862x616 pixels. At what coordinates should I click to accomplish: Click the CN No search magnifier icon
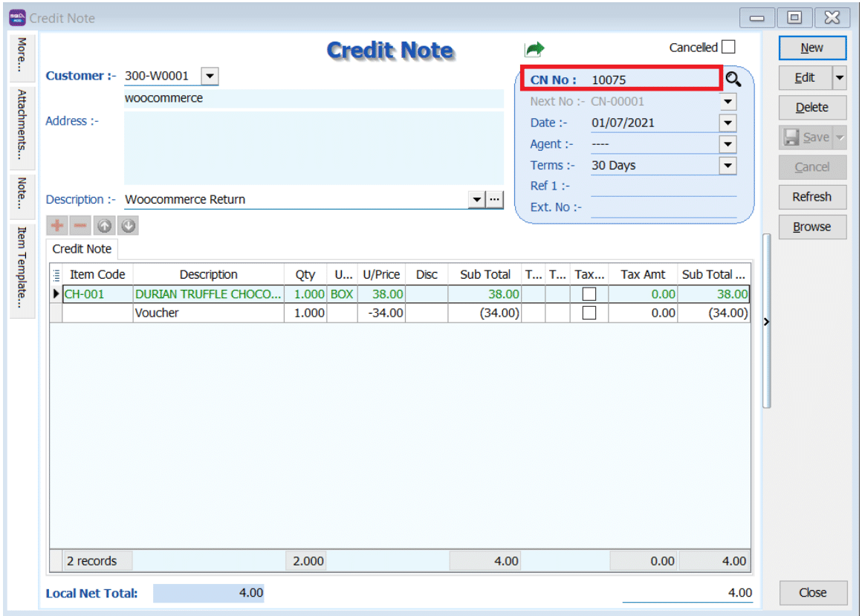733,80
